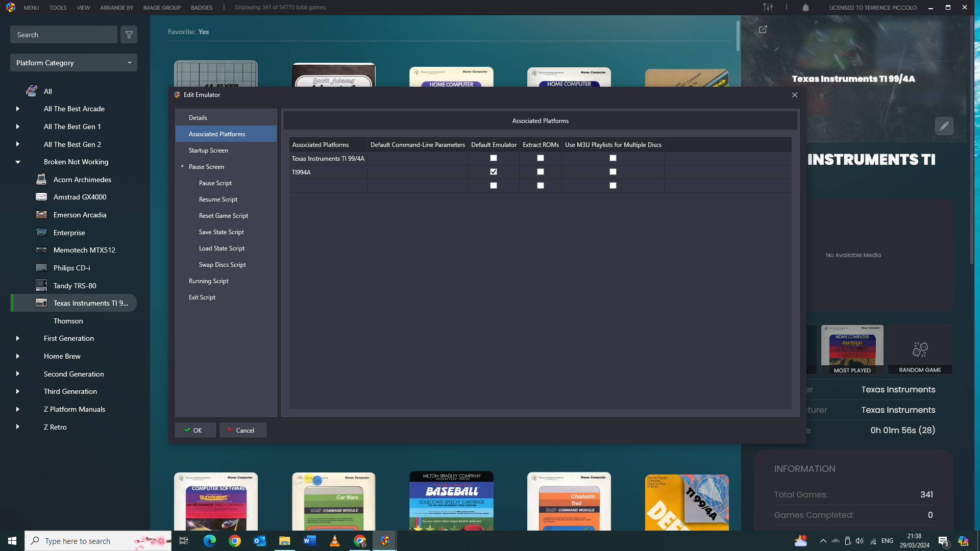This screenshot has height=551, width=980.
Task: Toggle M3U Playlists for Texas Instruments TI 99/4A
Action: [613, 158]
